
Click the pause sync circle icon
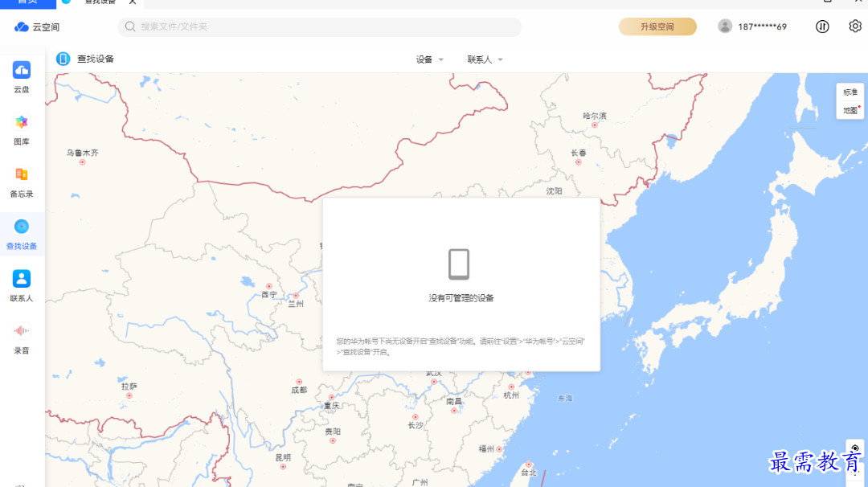pyautogui.click(x=822, y=27)
